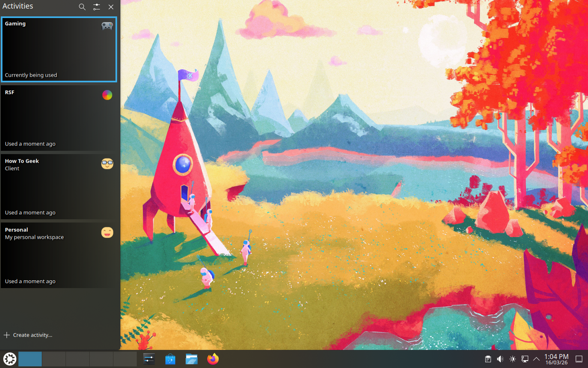Viewport: 588px width, 368px height.
Task: Open the brightness tray icon
Action: (x=512, y=359)
